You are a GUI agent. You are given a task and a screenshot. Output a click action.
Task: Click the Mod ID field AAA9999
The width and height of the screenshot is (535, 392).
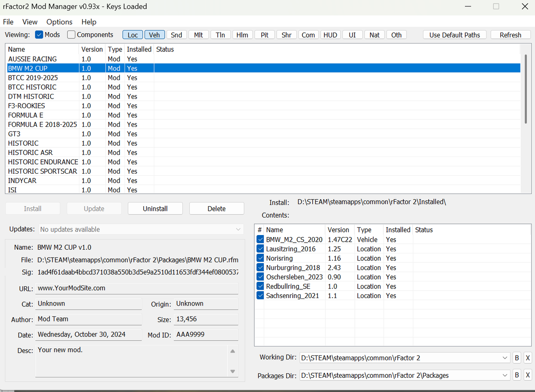[x=206, y=334]
